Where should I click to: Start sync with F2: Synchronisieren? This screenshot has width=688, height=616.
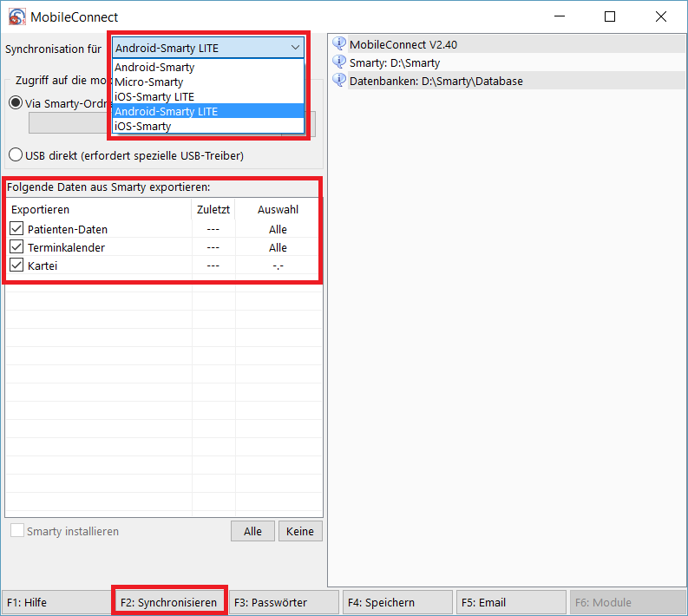point(169,602)
